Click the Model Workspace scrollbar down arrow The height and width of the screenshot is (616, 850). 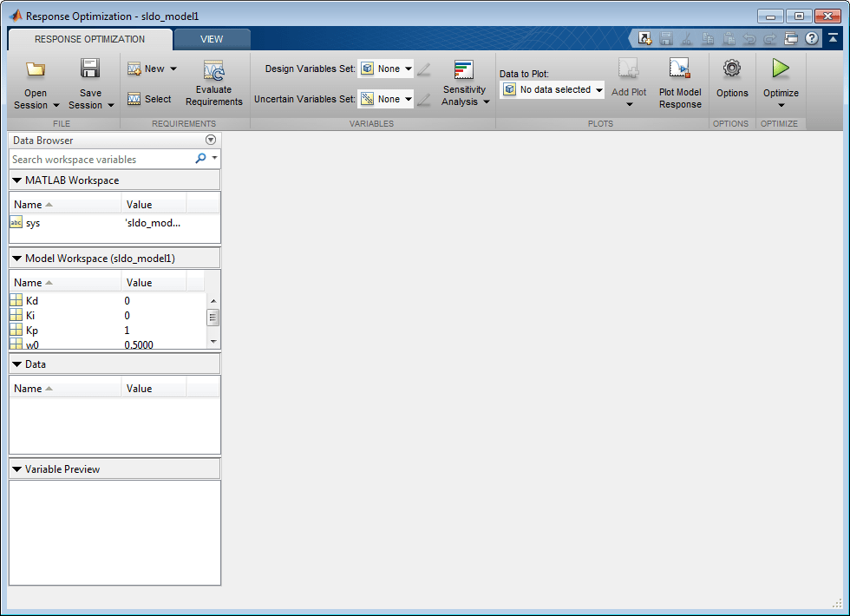[x=213, y=342]
